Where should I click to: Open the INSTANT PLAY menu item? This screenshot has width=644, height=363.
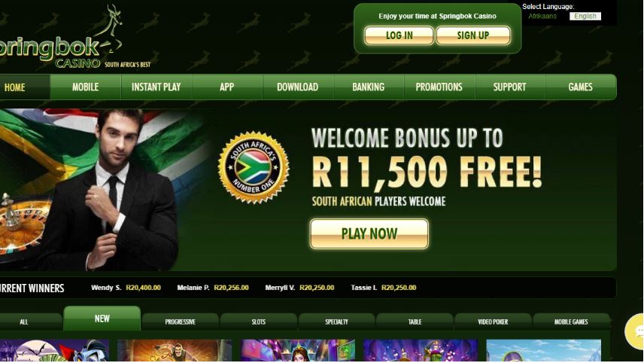156,87
